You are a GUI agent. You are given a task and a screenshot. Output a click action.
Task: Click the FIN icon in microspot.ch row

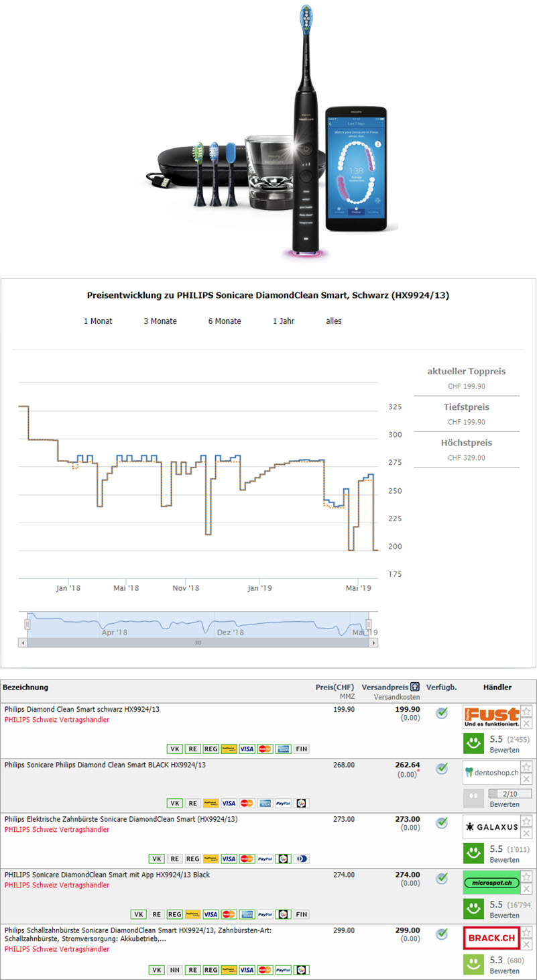301,914
